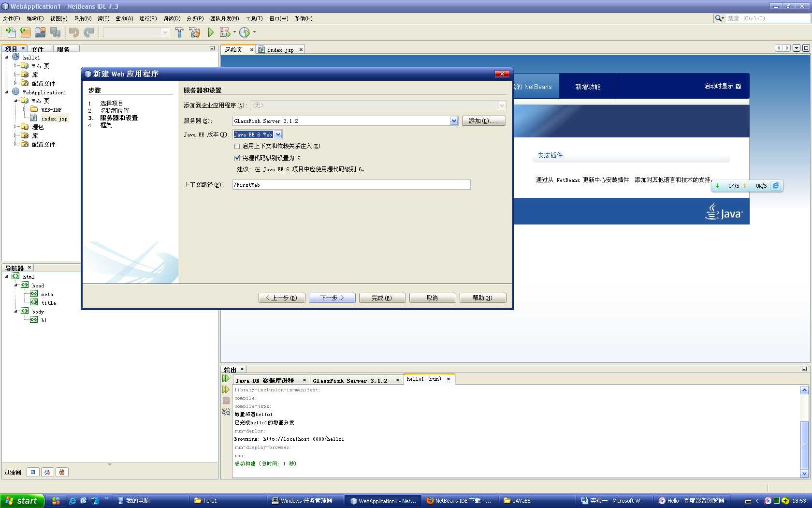Collapse the body node in Navigator

pos(16,312)
